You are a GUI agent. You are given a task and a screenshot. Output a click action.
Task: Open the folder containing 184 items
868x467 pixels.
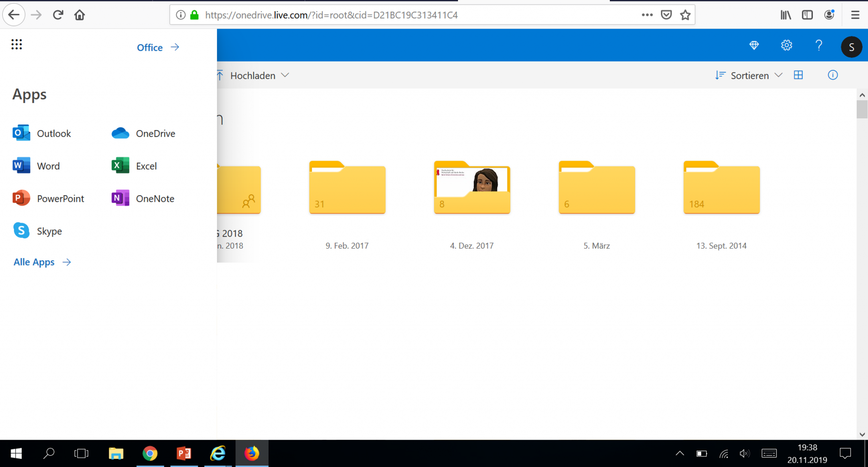pyautogui.click(x=721, y=188)
